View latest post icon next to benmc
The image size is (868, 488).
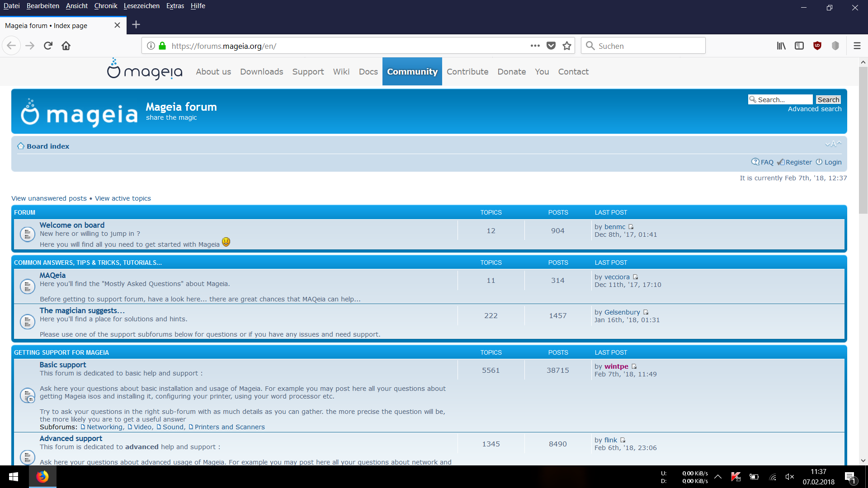coord(631,227)
